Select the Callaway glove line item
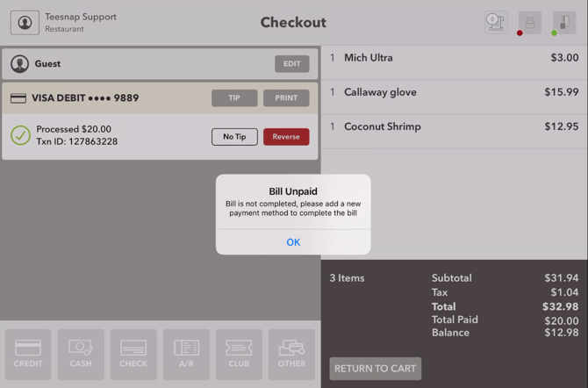Image resolution: width=588 pixels, height=388 pixels. 454,97
